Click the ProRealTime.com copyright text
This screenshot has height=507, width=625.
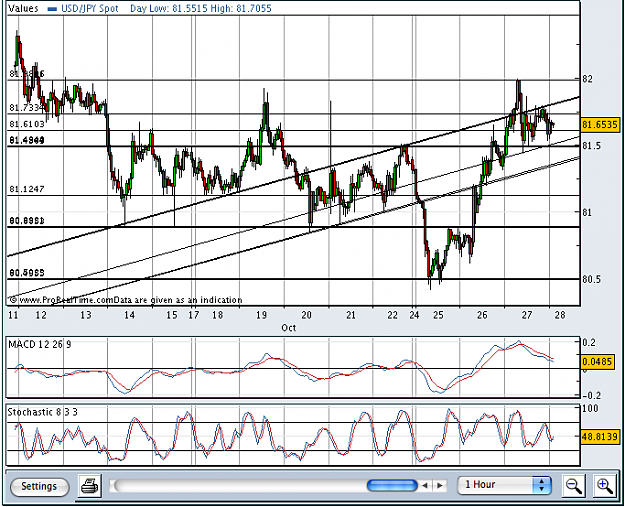126,300
